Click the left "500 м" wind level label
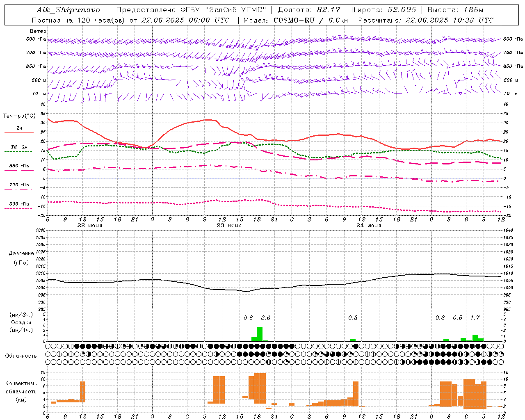 click(x=39, y=80)
